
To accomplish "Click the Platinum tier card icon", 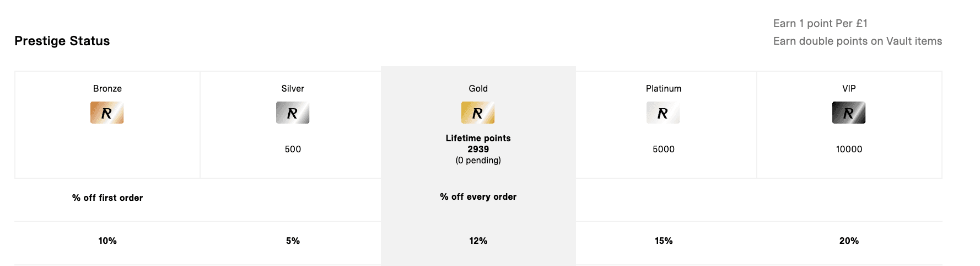I will pyautogui.click(x=663, y=113).
